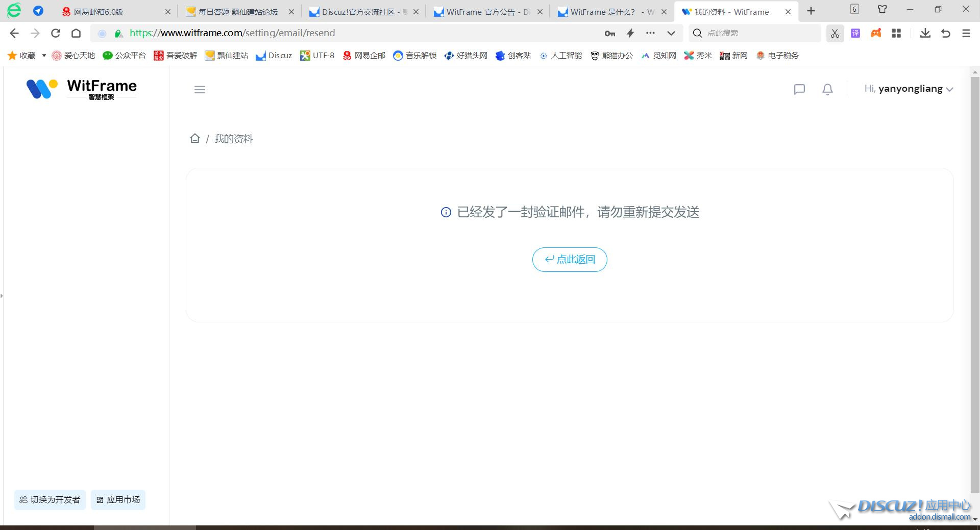Click the home breadcrumb icon

194,138
